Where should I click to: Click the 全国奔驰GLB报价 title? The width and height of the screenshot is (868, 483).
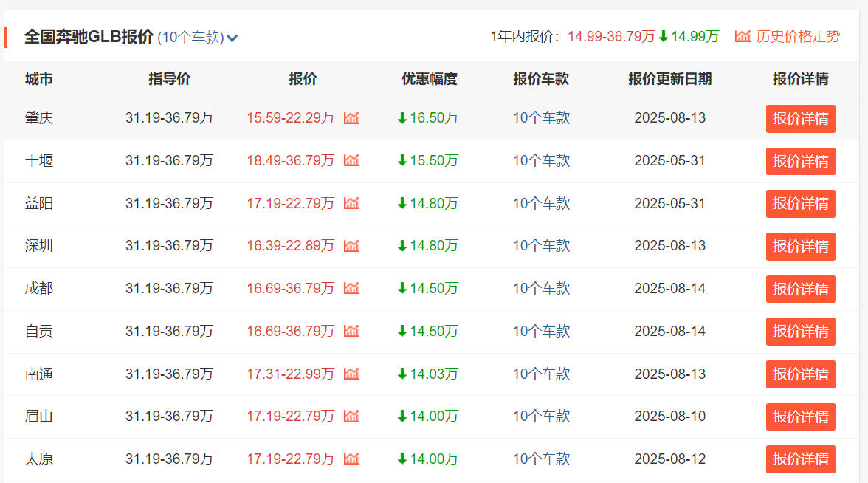coord(89,37)
